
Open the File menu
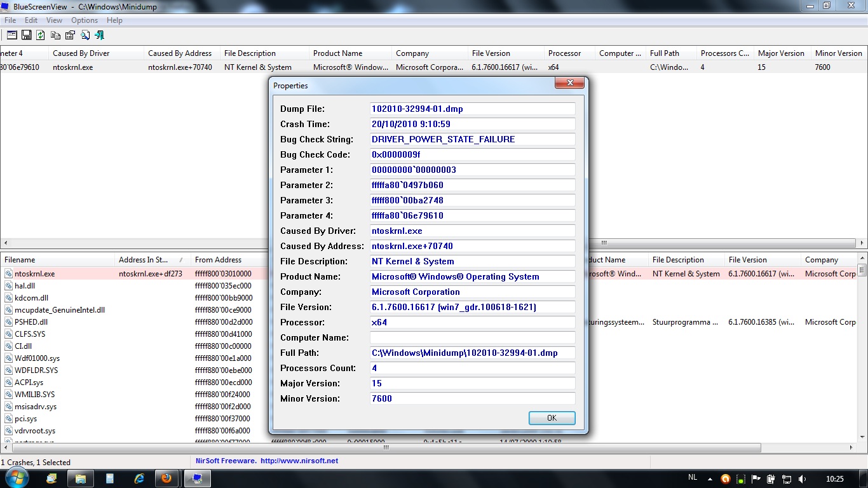[10, 20]
